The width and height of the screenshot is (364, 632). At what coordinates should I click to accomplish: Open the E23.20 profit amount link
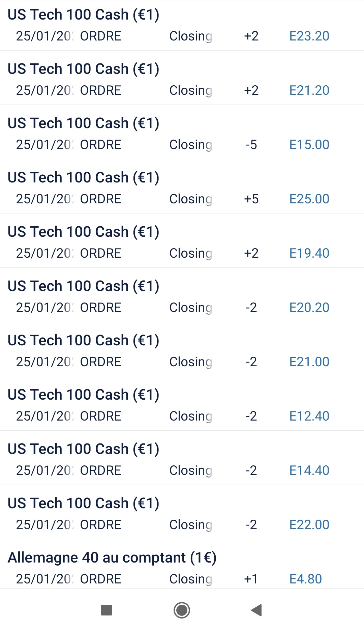click(309, 36)
